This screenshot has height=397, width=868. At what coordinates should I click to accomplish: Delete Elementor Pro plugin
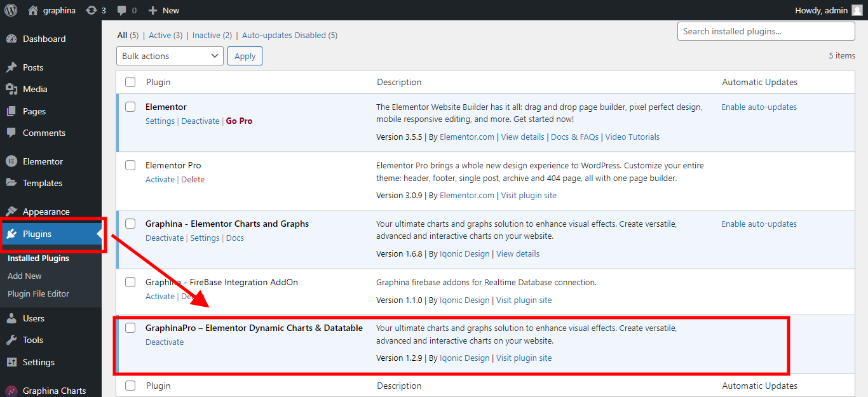coord(193,180)
